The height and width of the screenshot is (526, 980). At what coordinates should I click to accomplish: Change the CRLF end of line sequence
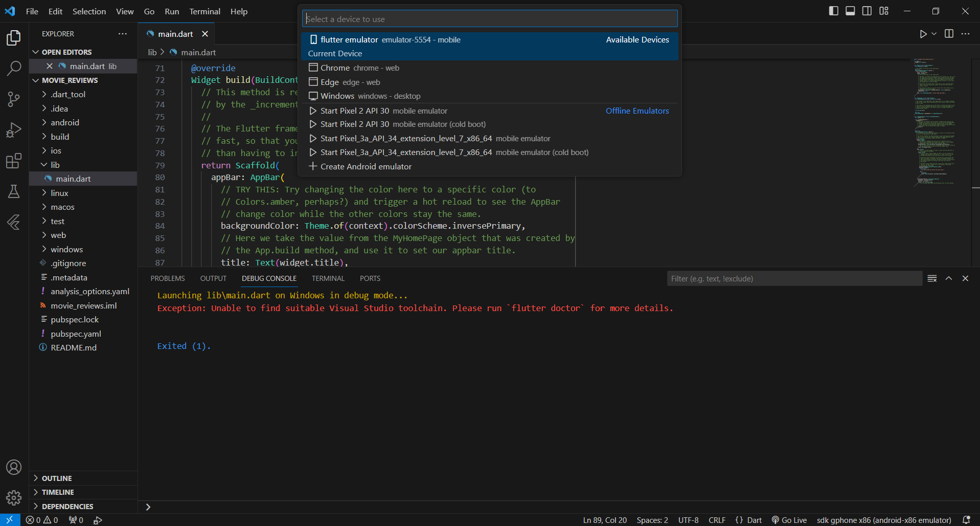pyautogui.click(x=717, y=520)
